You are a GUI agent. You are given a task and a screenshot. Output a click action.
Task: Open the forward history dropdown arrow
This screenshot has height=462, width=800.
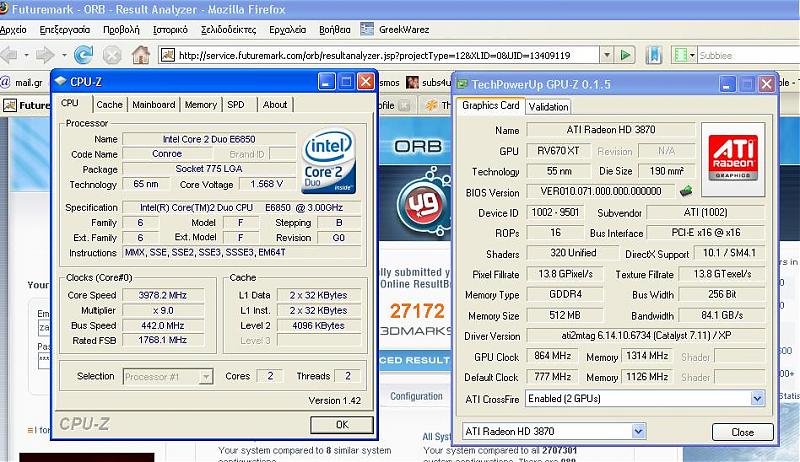point(64,55)
